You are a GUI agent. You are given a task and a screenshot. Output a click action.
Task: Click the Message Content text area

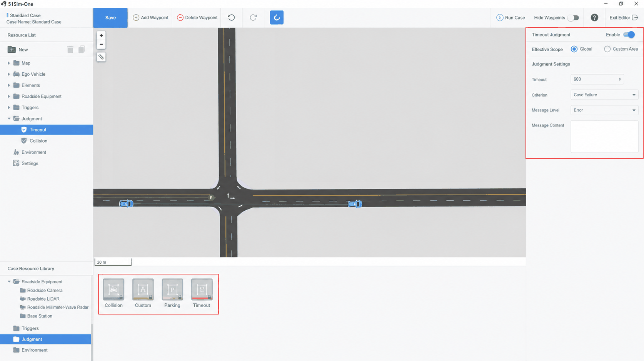tap(604, 136)
